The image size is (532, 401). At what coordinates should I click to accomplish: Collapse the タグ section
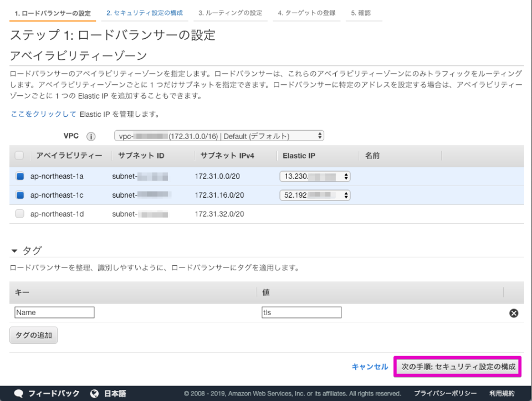point(15,250)
